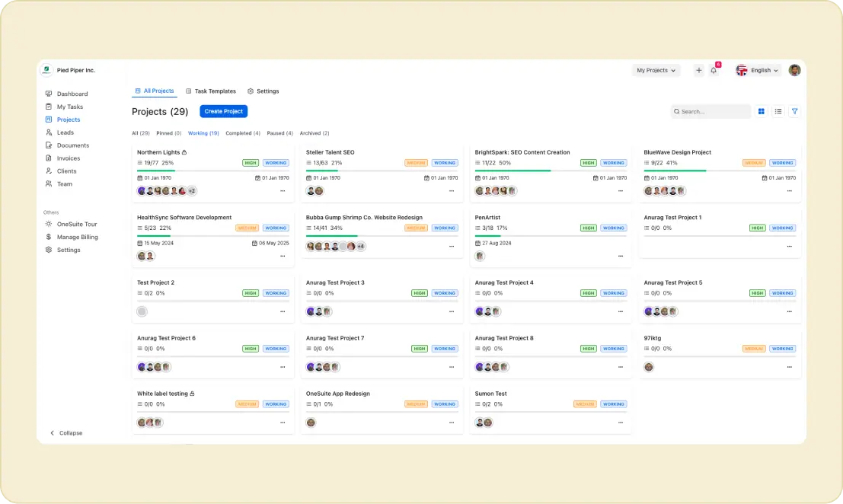Open Anurag Test Project 7 title
This screenshot has width=843, height=504.
click(x=335, y=339)
